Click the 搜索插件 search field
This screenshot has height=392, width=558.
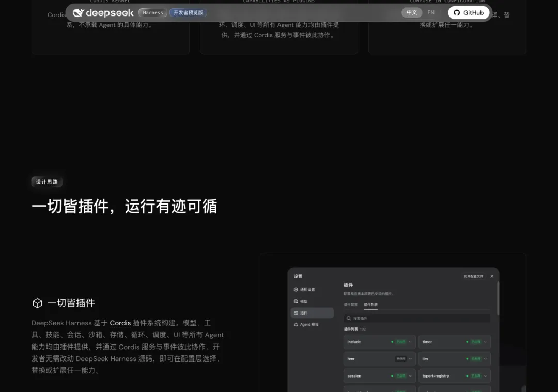point(417,318)
